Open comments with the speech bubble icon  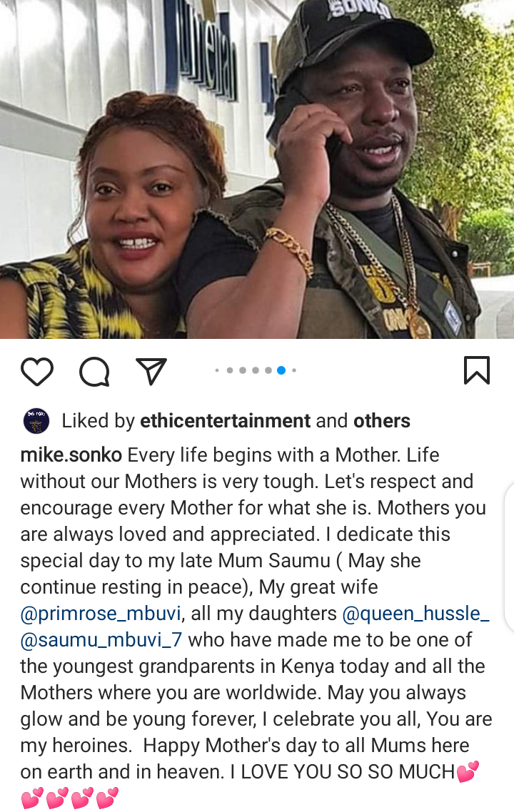pyautogui.click(x=94, y=371)
